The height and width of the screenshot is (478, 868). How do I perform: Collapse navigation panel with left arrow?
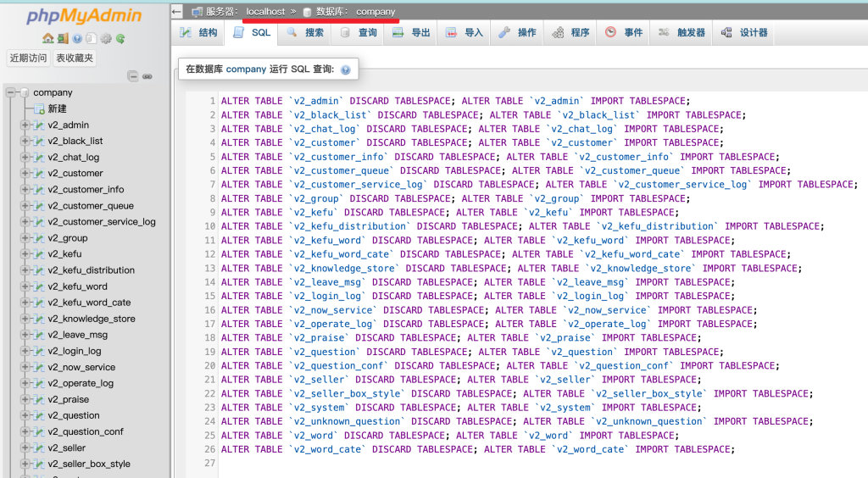(176, 12)
